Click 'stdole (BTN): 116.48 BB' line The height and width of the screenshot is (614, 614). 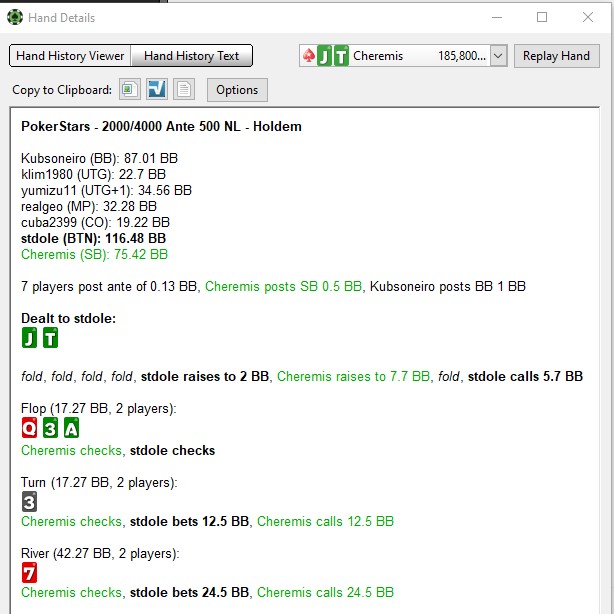[x=94, y=238]
